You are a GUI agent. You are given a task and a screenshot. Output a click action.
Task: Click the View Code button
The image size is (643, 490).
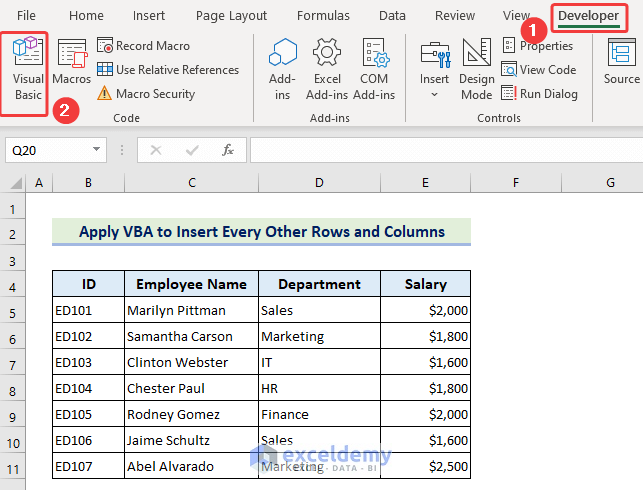[x=538, y=70]
